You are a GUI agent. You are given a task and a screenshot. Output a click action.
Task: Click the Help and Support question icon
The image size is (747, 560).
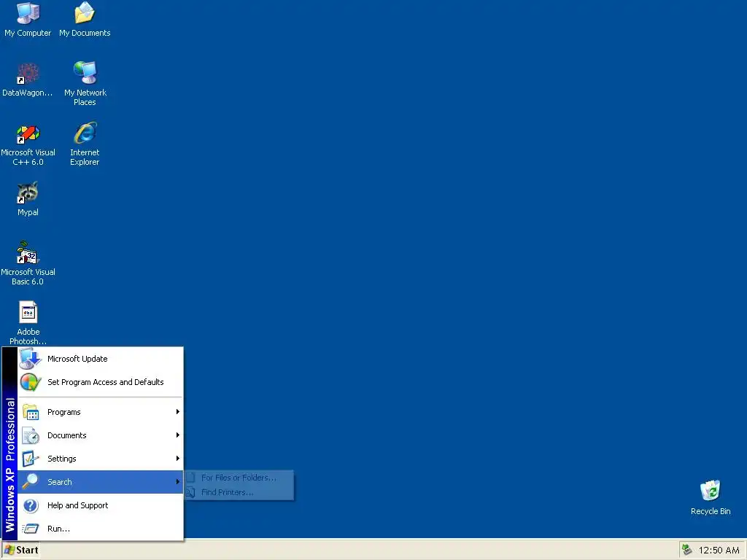[x=31, y=505]
